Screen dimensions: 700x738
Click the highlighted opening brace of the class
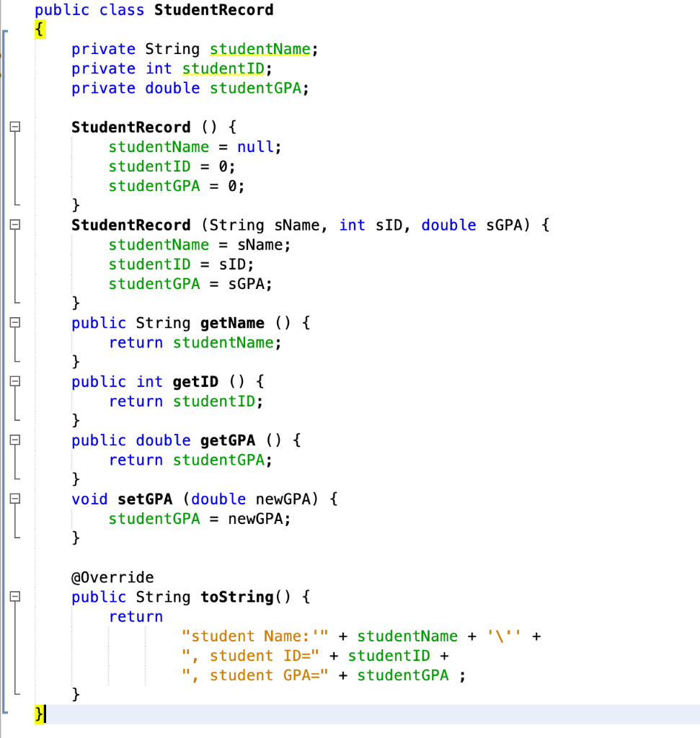(x=39, y=30)
